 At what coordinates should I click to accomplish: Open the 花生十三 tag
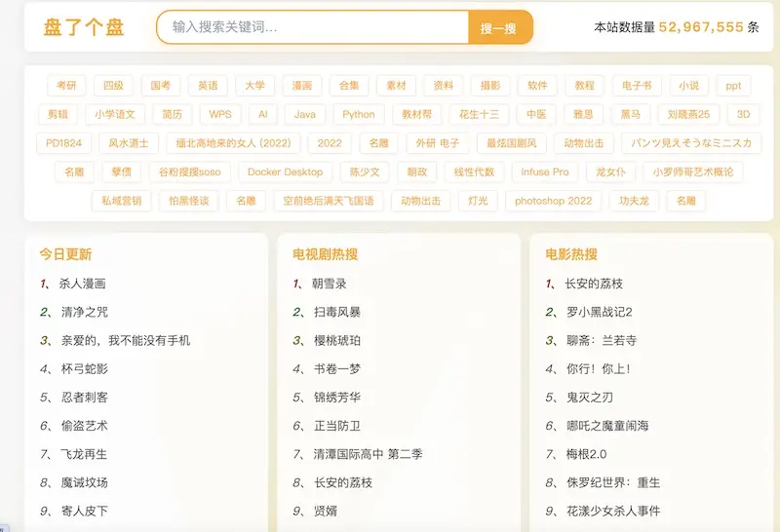coord(479,114)
